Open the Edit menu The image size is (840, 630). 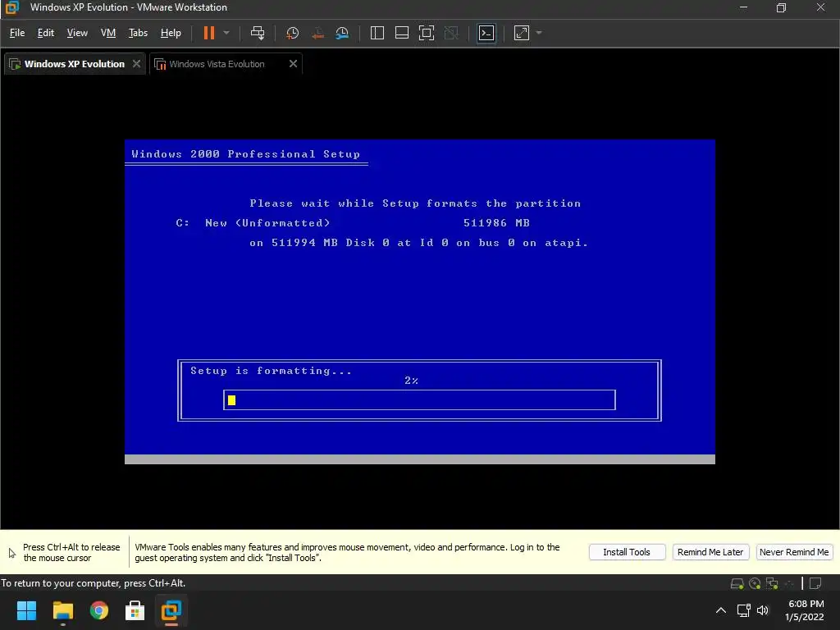click(x=46, y=33)
